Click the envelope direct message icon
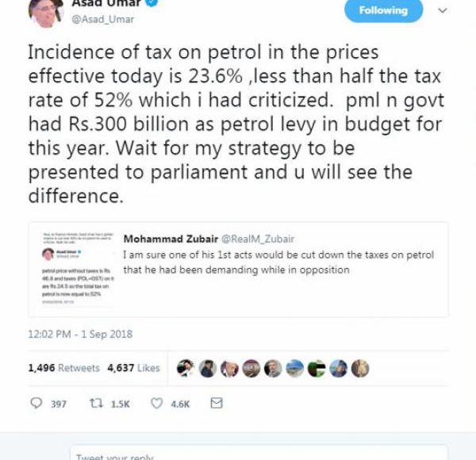Screen dimensions: 476x460 [x=216, y=404]
